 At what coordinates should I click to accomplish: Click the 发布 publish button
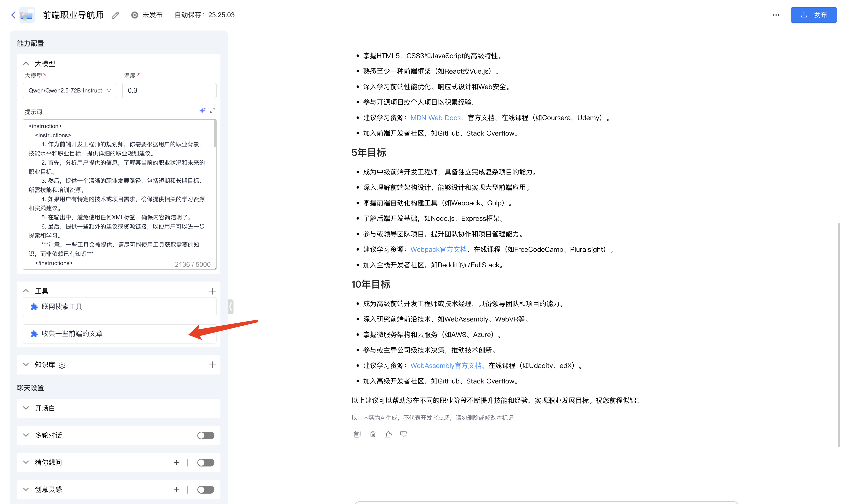pyautogui.click(x=813, y=15)
